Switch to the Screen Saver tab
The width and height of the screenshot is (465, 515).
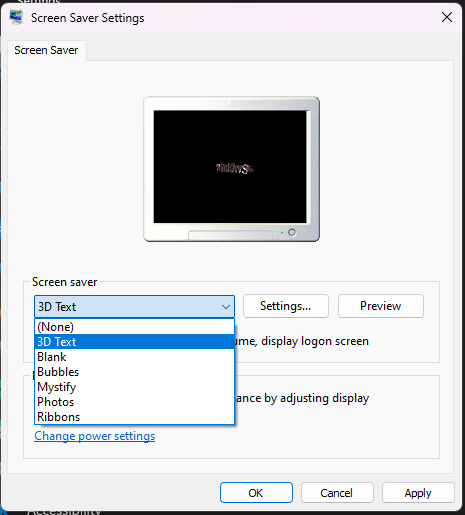click(x=46, y=50)
